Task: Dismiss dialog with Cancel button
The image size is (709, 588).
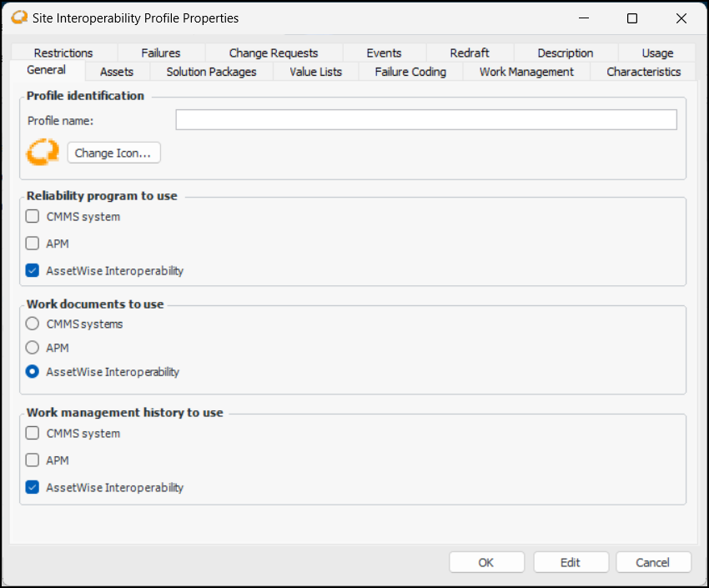Action: click(653, 562)
